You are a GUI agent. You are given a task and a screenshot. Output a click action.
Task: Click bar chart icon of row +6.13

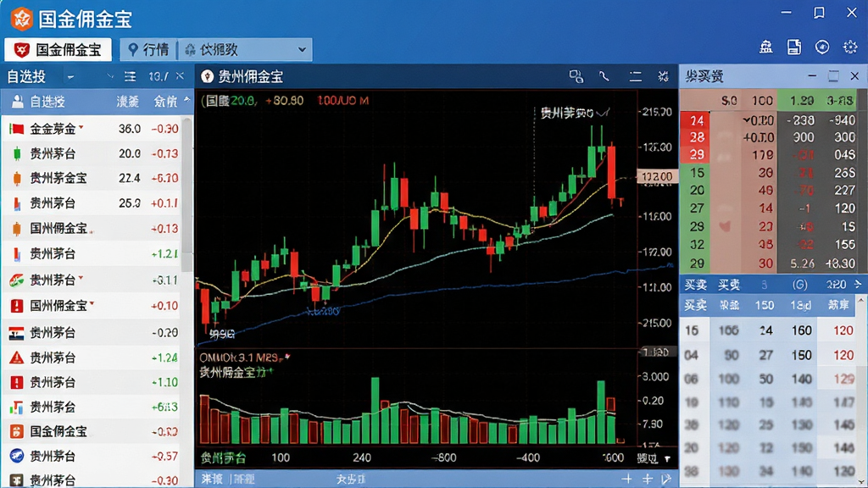tap(17, 408)
